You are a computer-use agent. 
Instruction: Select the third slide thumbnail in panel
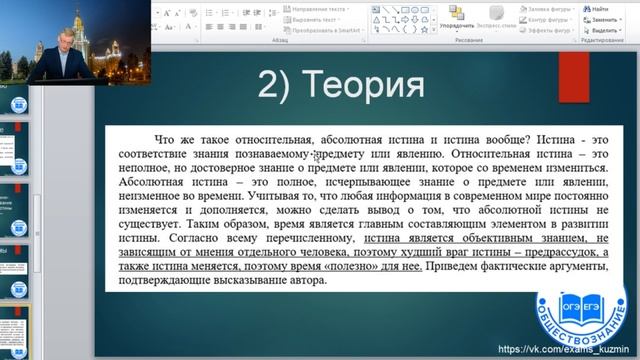click(14, 210)
